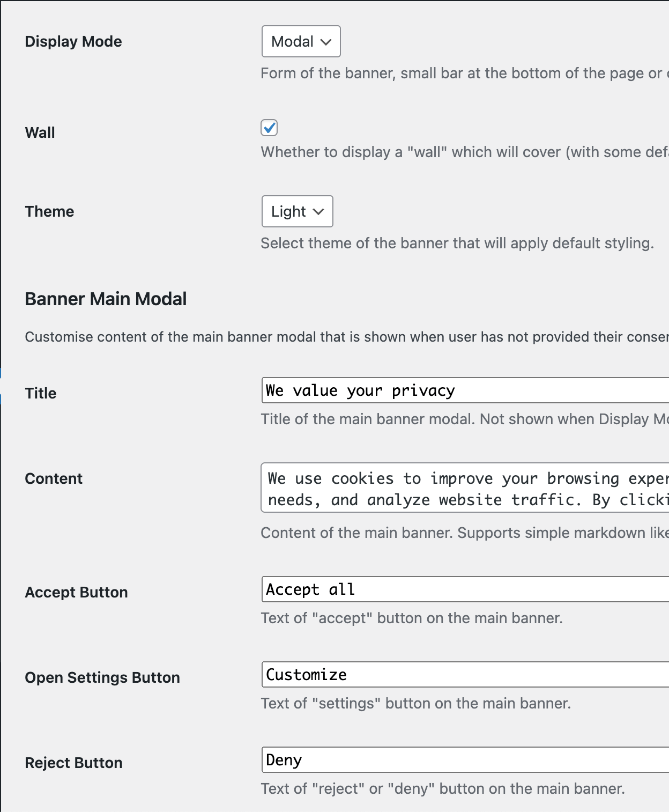The height and width of the screenshot is (812, 669).
Task: Click the accept button description text
Action: tap(412, 618)
